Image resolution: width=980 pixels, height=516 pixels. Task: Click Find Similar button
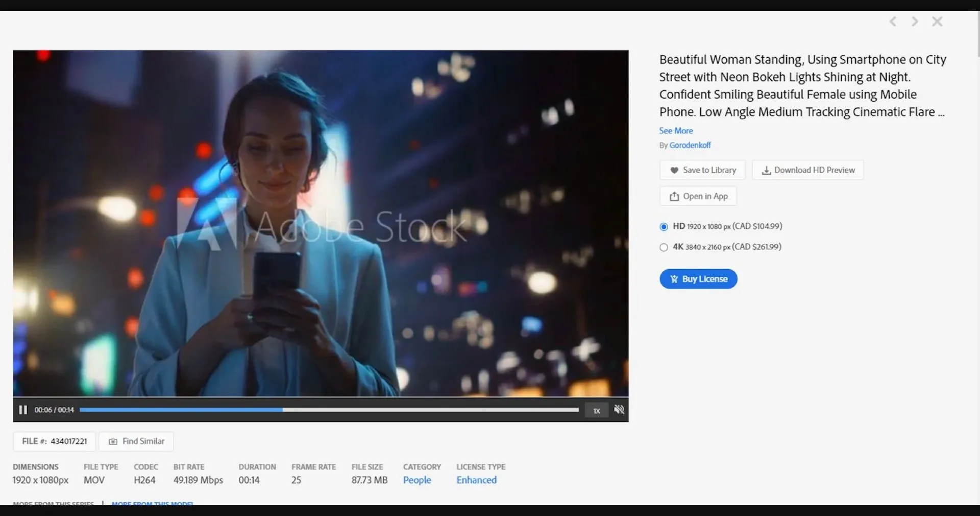(x=136, y=441)
